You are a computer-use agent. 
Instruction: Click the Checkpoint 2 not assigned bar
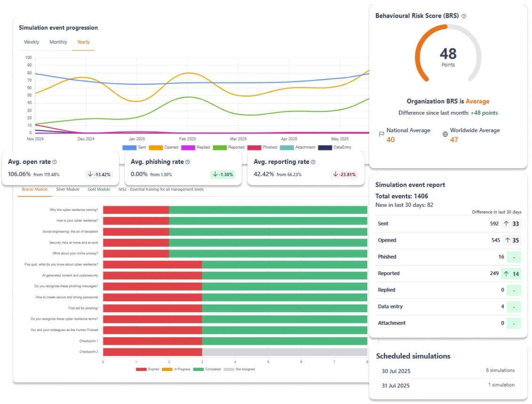tap(285, 352)
